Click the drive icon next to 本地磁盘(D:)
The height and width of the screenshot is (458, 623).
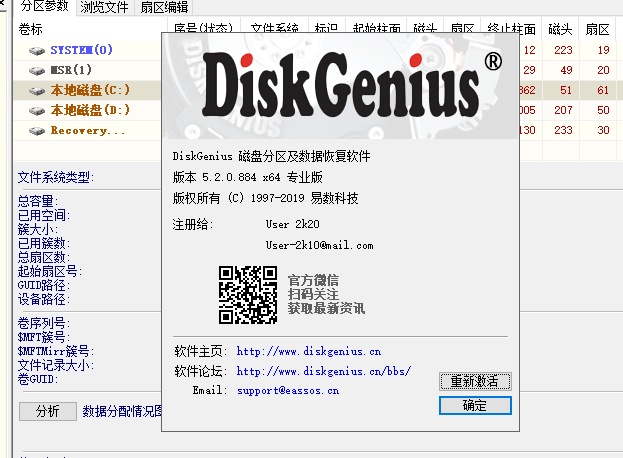pyautogui.click(x=37, y=111)
